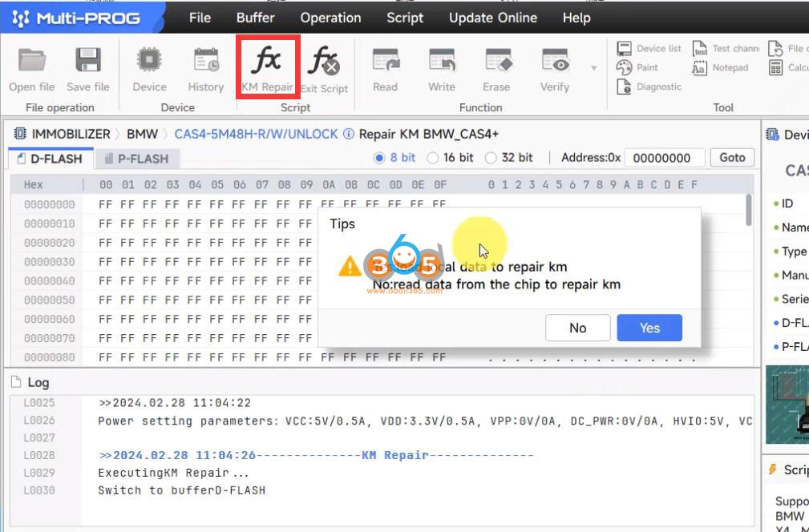
Task: Select the 8 bit radio button
Action: [379, 158]
